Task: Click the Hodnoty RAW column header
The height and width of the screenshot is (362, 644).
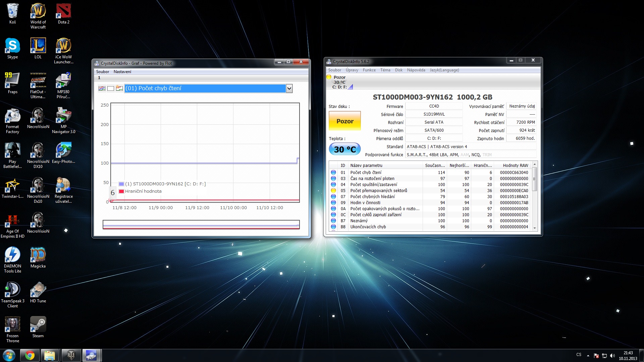Action: 515,165
